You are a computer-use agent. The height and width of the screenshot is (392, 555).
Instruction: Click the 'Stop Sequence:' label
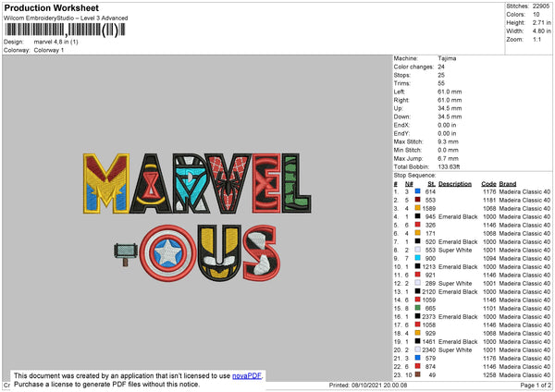[414, 176]
